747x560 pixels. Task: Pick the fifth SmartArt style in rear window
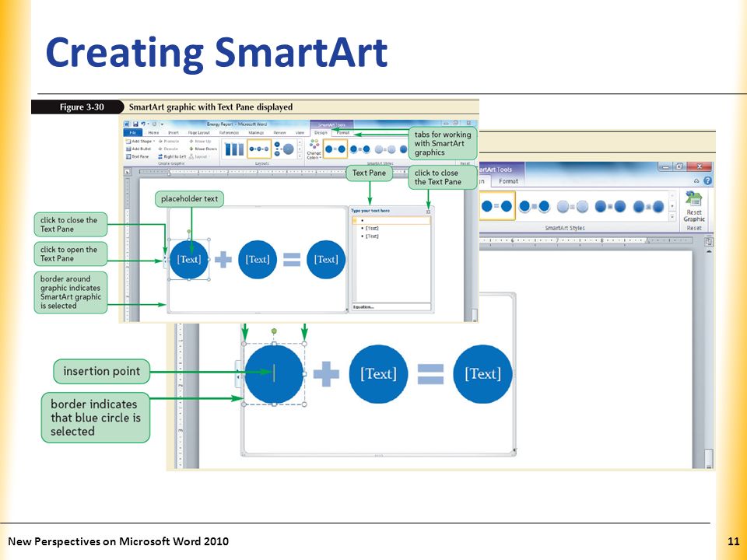pyautogui.click(x=648, y=206)
